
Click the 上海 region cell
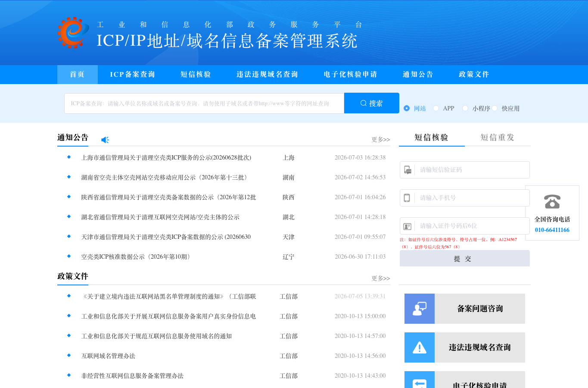click(289, 158)
